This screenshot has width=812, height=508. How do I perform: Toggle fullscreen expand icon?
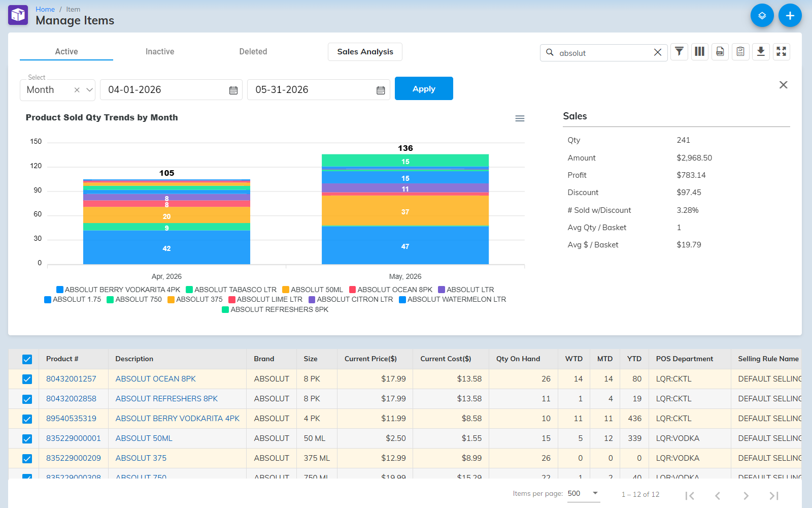pyautogui.click(x=782, y=52)
